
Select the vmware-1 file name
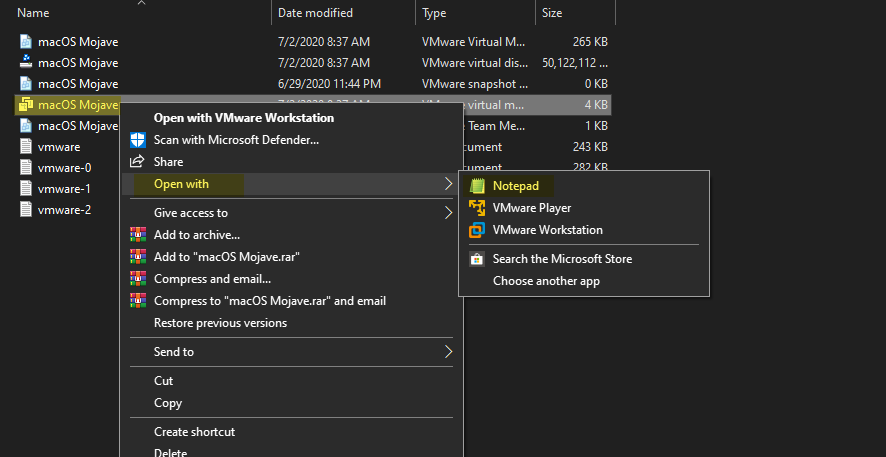64,189
